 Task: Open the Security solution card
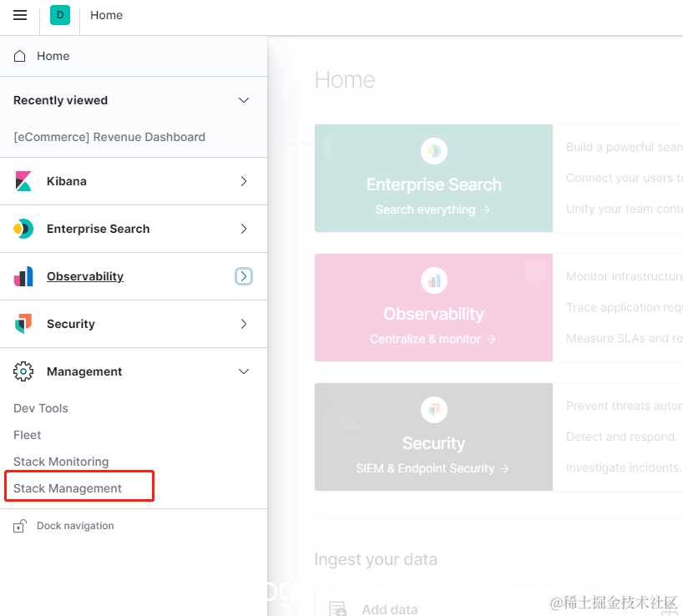tap(433, 437)
